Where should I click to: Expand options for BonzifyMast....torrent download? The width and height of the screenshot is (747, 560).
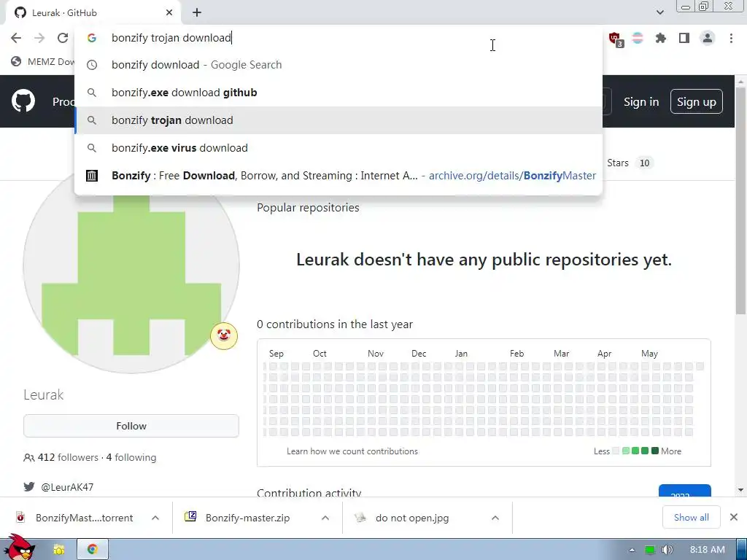[155, 518]
